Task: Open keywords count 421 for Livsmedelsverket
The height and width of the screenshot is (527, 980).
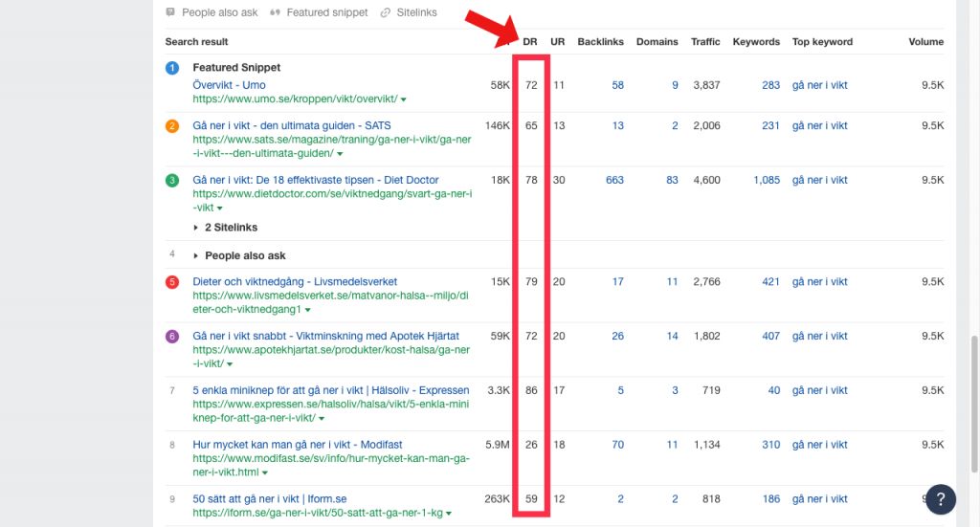Action: point(770,281)
